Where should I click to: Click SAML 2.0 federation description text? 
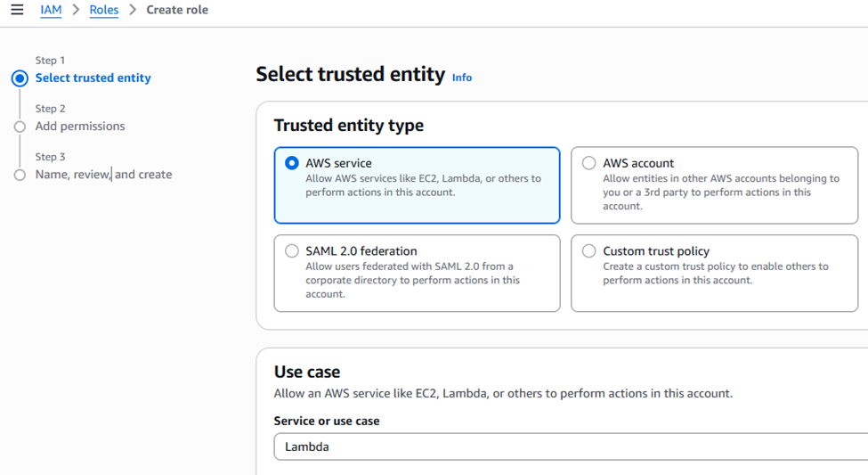412,280
